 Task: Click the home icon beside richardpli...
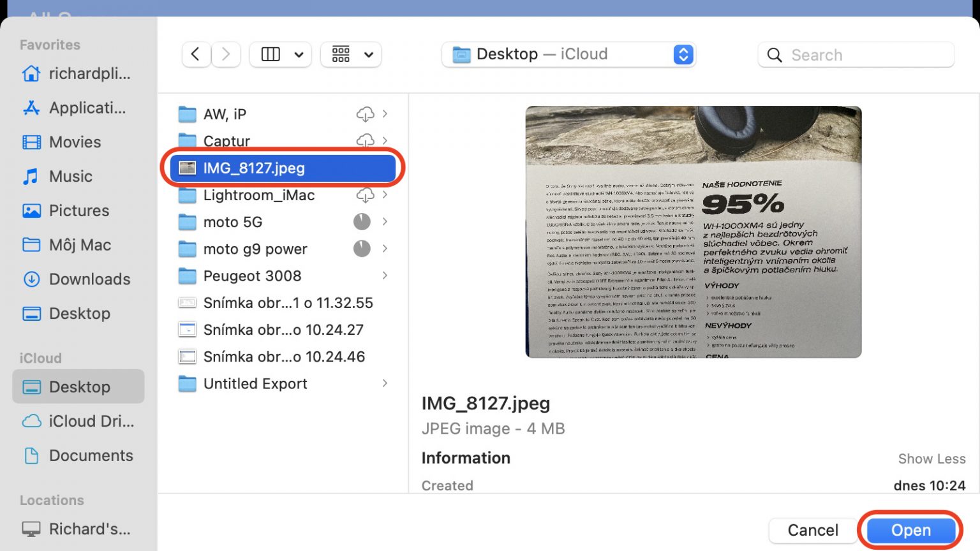click(31, 73)
